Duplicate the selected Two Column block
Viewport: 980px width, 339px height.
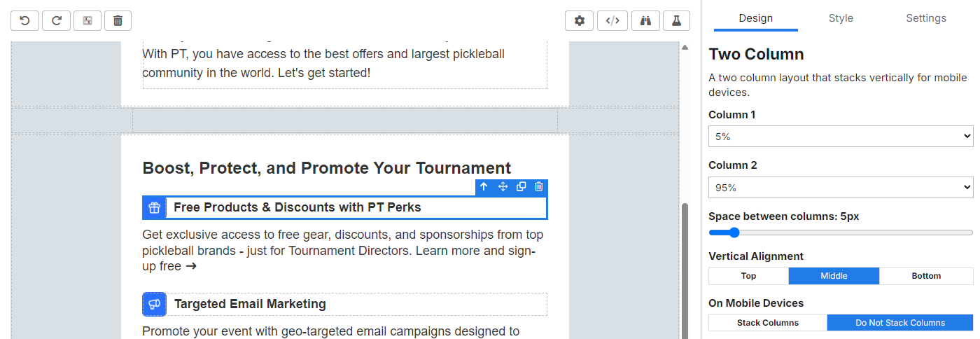[x=521, y=186]
